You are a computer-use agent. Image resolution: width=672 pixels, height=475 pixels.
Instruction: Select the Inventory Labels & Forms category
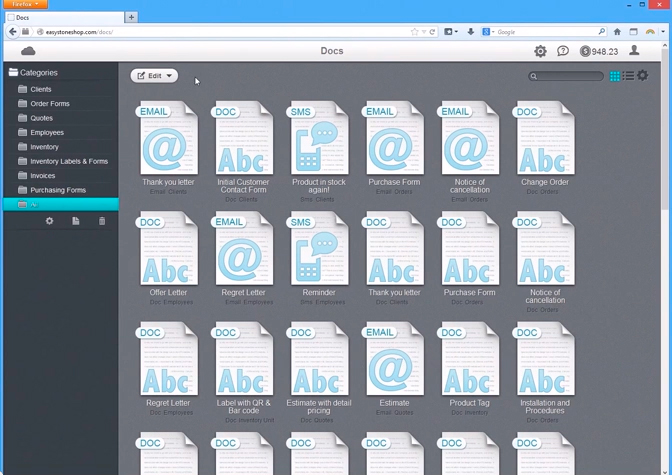[68, 161]
